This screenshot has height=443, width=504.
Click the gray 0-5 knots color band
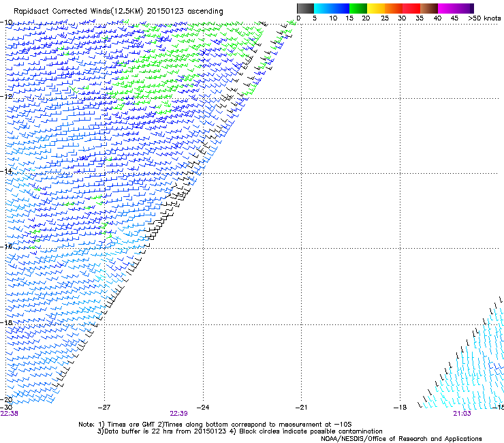click(305, 8)
